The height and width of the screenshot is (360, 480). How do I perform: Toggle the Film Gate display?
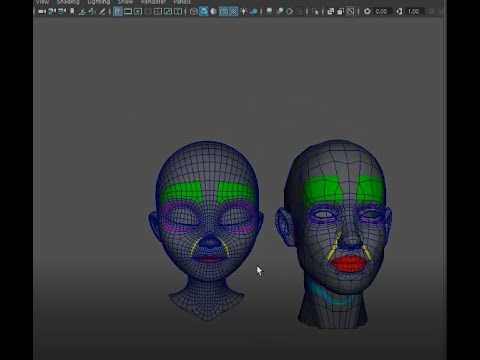click(x=128, y=12)
